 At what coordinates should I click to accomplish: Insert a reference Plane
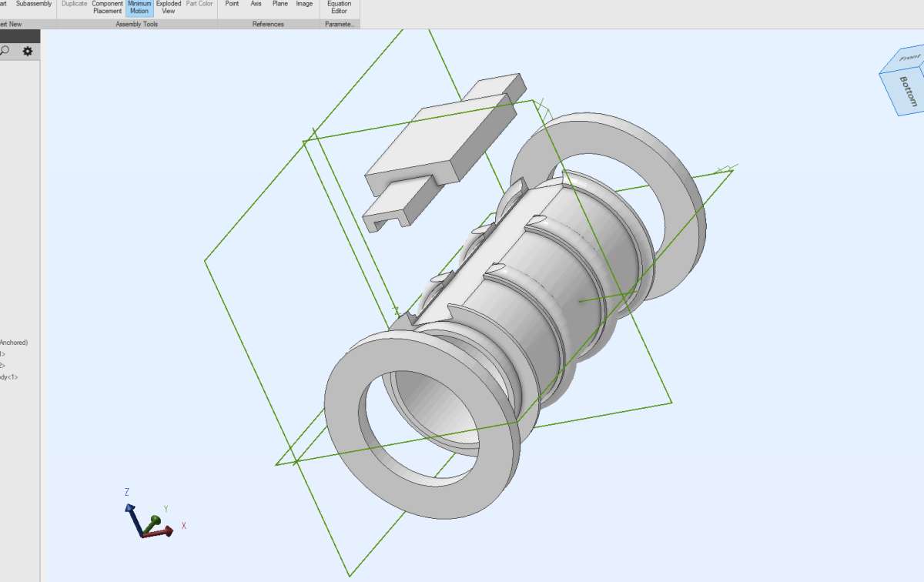(280, 4)
